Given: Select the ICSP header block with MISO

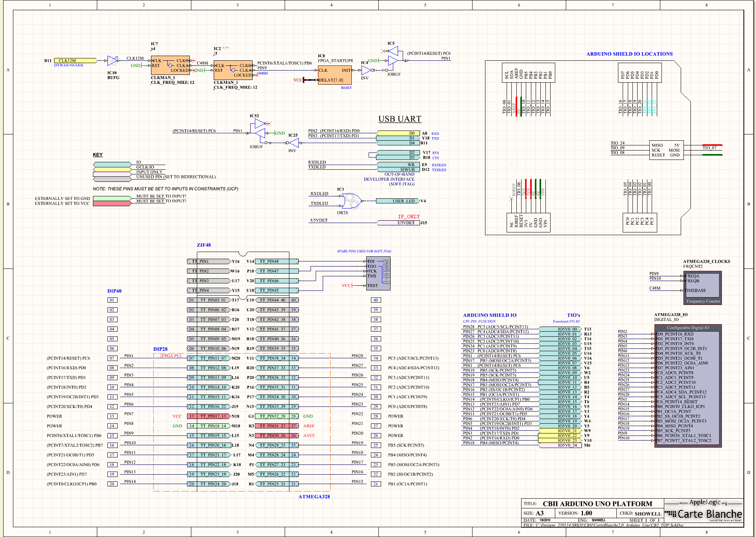Looking at the screenshot, I should 666,151.
